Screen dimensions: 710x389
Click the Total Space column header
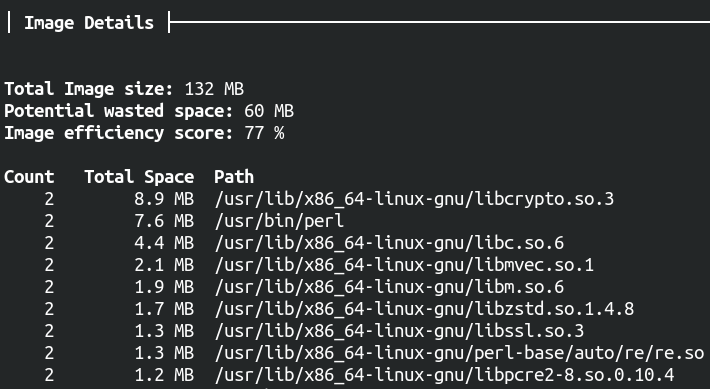tap(139, 177)
